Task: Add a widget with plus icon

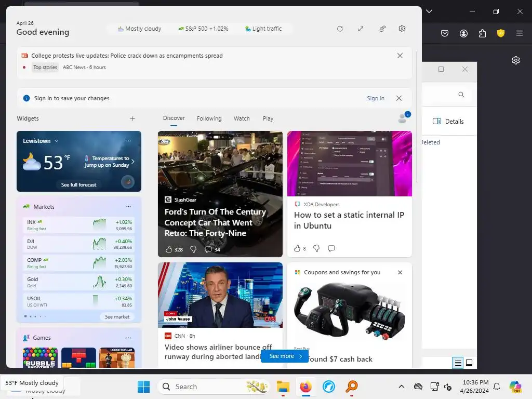Action: pyautogui.click(x=132, y=118)
